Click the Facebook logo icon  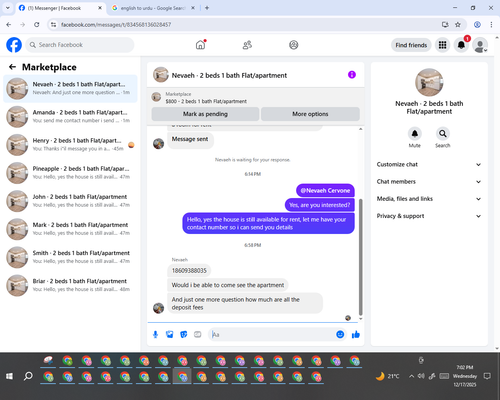[14, 45]
